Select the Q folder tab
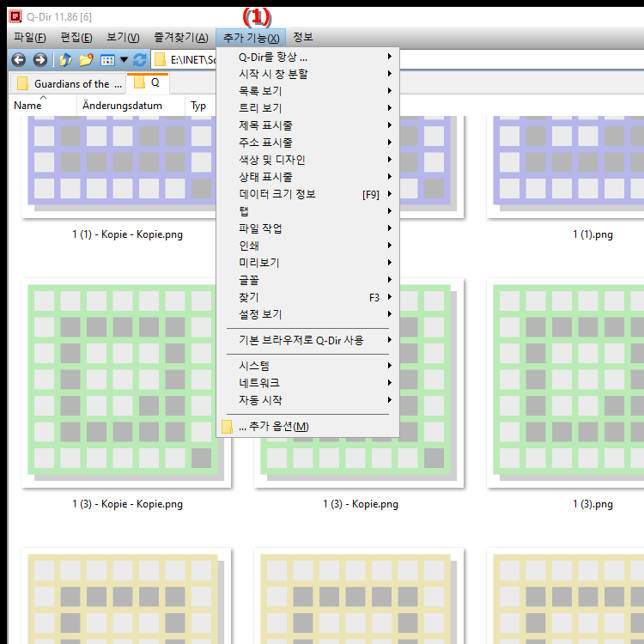 pos(149,83)
